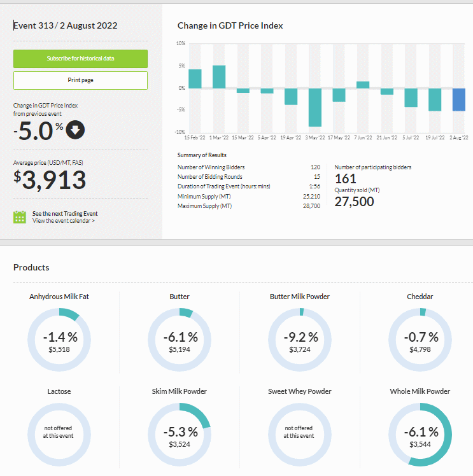
Task: Click the Products section heading
Action: tap(31, 267)
